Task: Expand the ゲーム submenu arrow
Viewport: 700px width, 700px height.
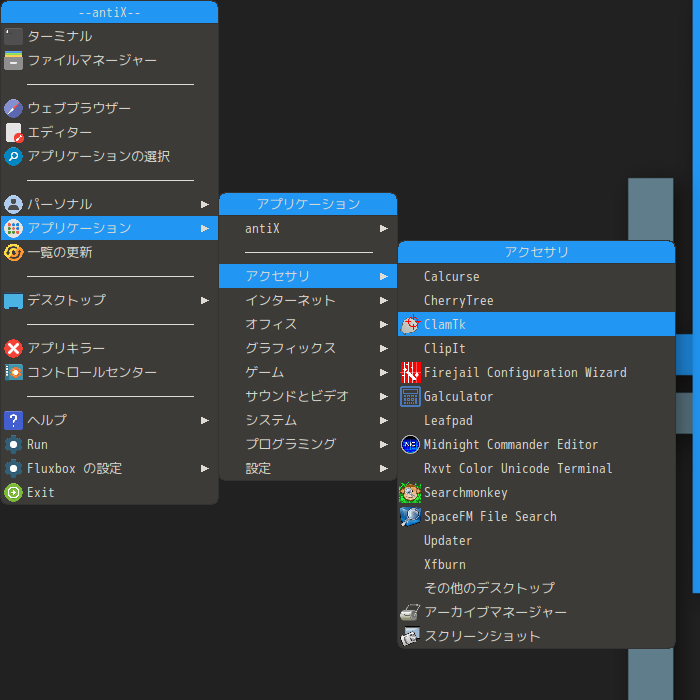Action: 384,372
